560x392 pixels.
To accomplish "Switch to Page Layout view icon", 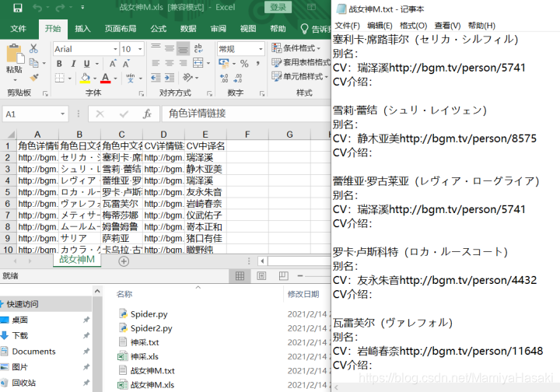I will 262,275.
